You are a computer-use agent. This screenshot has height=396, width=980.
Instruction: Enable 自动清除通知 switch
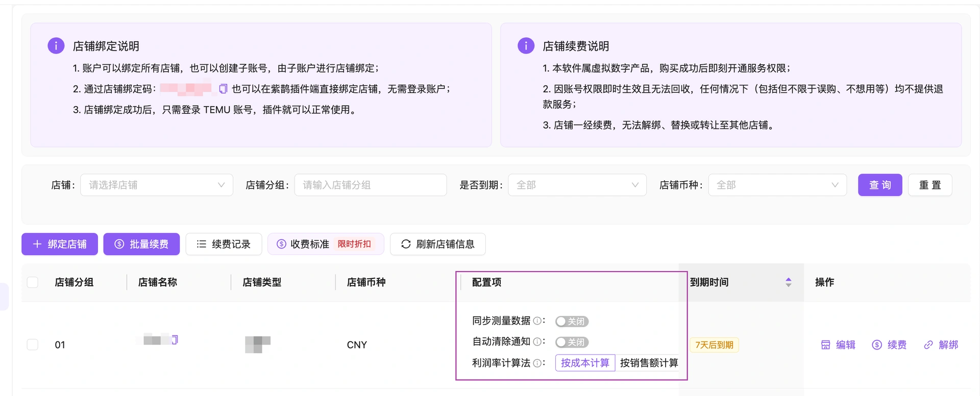coord(572,342)
